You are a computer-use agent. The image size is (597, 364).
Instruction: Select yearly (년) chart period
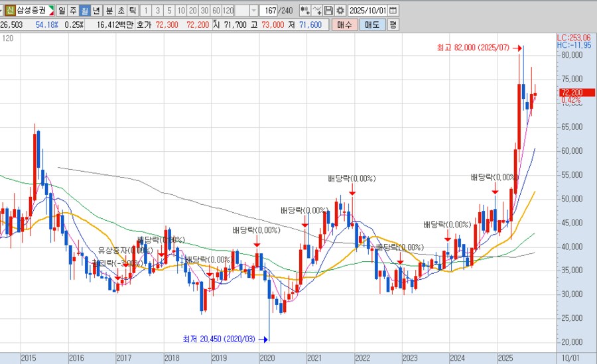click(96, 11)
